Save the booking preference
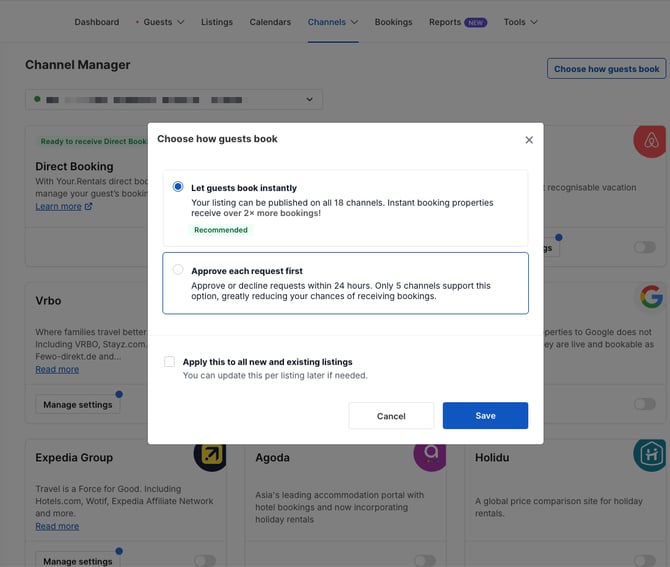Screen dimensions: 670x567 click(x=485, y=415)
